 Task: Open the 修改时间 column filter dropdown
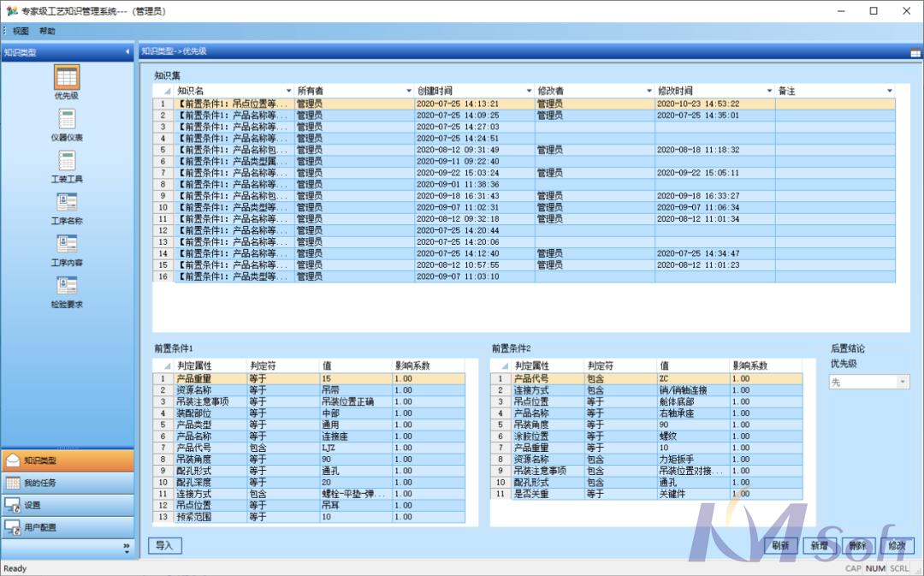click(768, 90)
